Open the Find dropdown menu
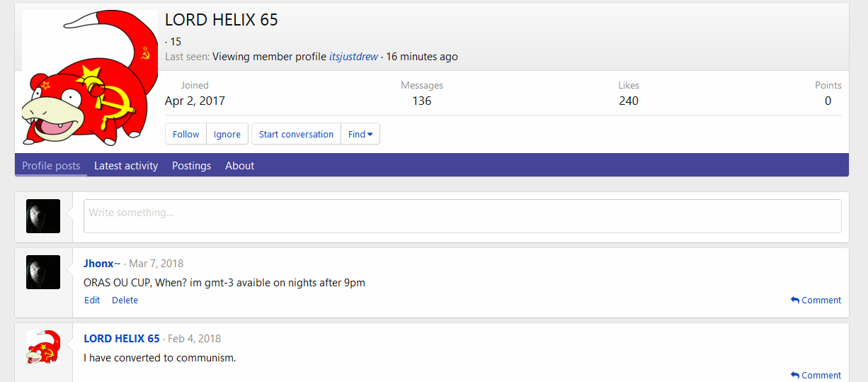868x382 pixels. [x=360, y=134]
